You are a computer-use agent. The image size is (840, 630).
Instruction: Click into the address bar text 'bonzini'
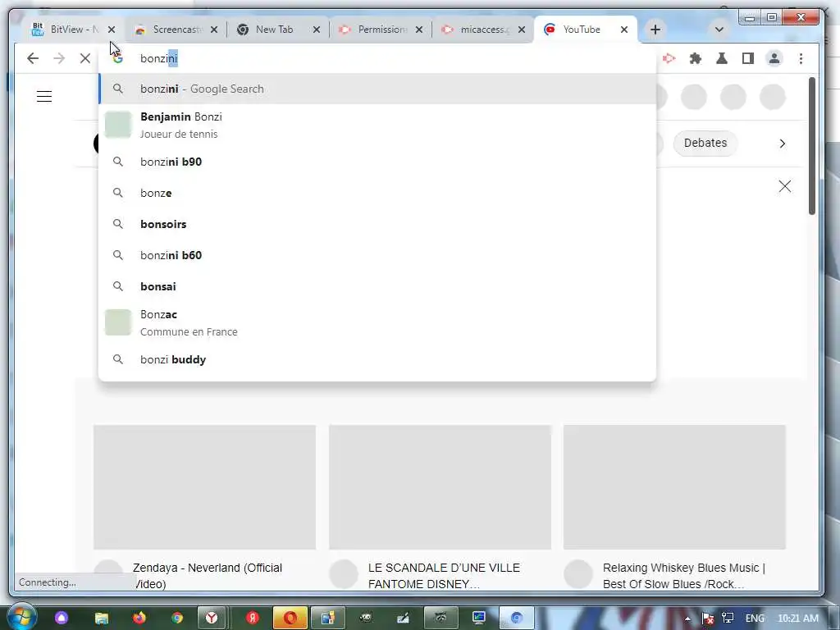pyautogui.click(x=158, y=58)
